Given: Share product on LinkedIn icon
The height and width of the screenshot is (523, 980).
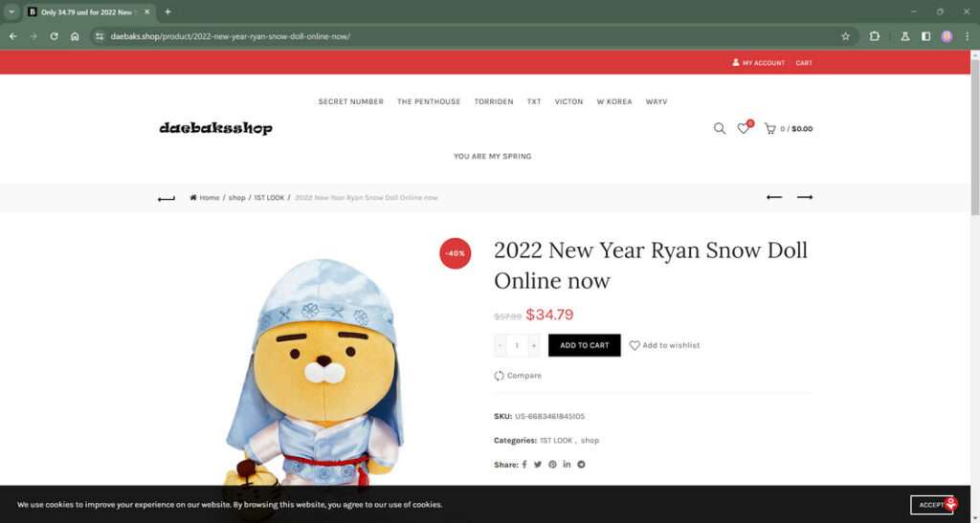Looking at the screenshot, I should coord(567,465).
